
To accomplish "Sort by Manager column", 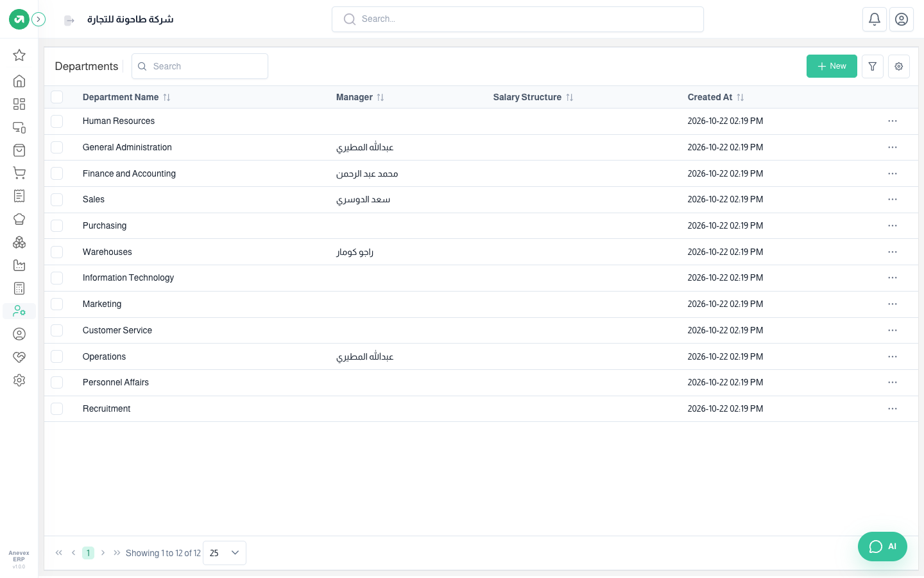I will pyautogui.click(x=360, y=97).
